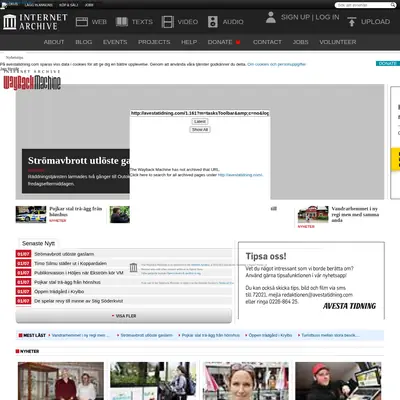Image resolution: width=400 pixels, height=400 pixels.
Task: Click Mest läst 'Strömavbrott utlöste gaslarm' link
Action: pos(147,335)
